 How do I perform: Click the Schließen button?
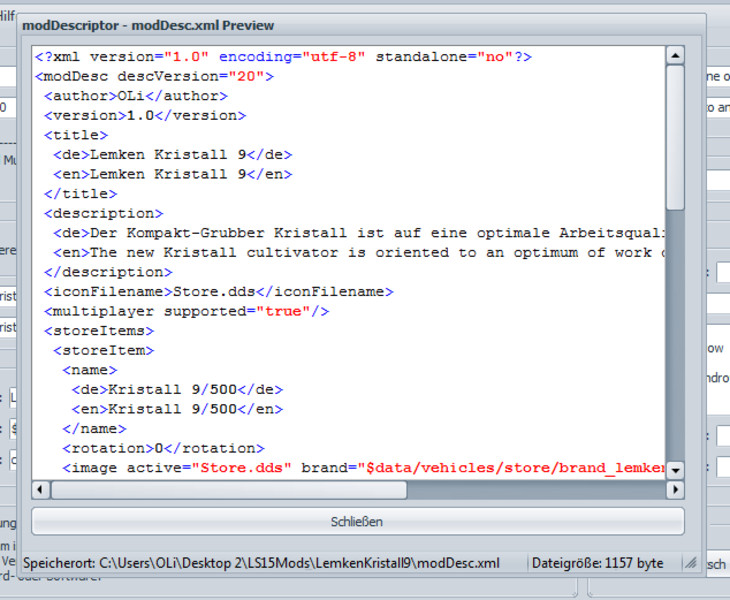[x=357, y=521]
